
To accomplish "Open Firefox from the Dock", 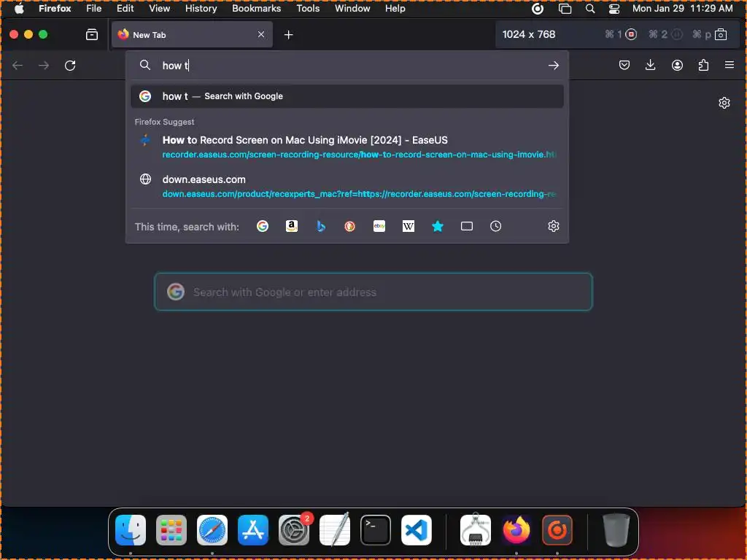I will click(516, 530).
